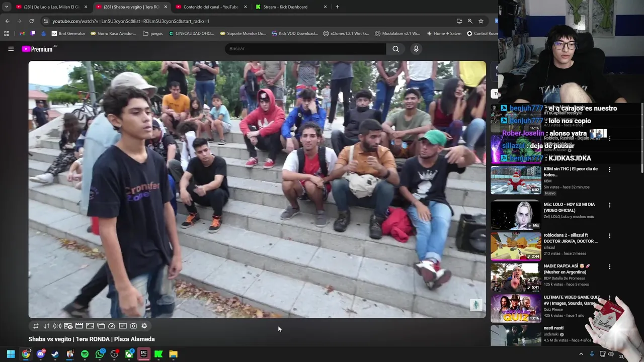Click the YouTube Premium logo
Image resolution: width=644 pixels, height=362 pixels.
(x=37, y=49)
